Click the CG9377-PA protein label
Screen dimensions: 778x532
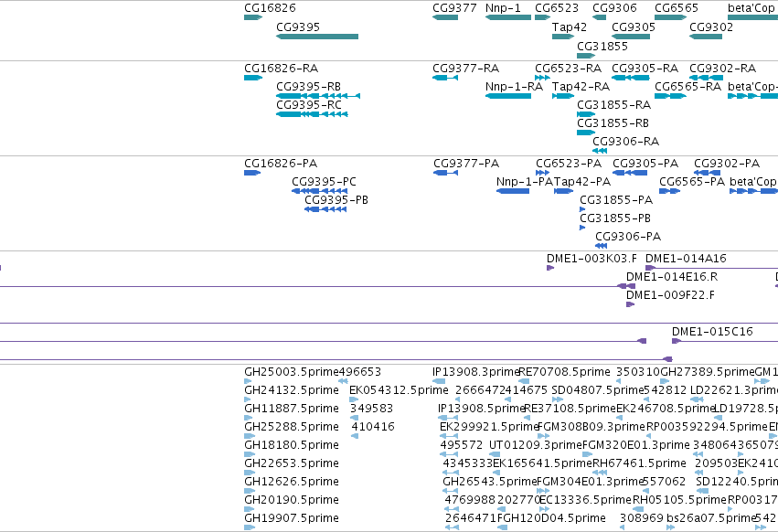pos(466,164)
